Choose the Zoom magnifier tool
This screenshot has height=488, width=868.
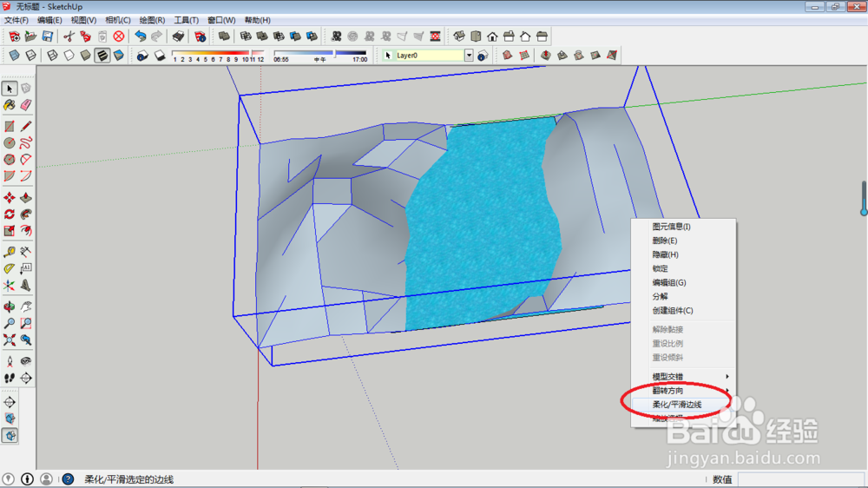click(10, 324)
